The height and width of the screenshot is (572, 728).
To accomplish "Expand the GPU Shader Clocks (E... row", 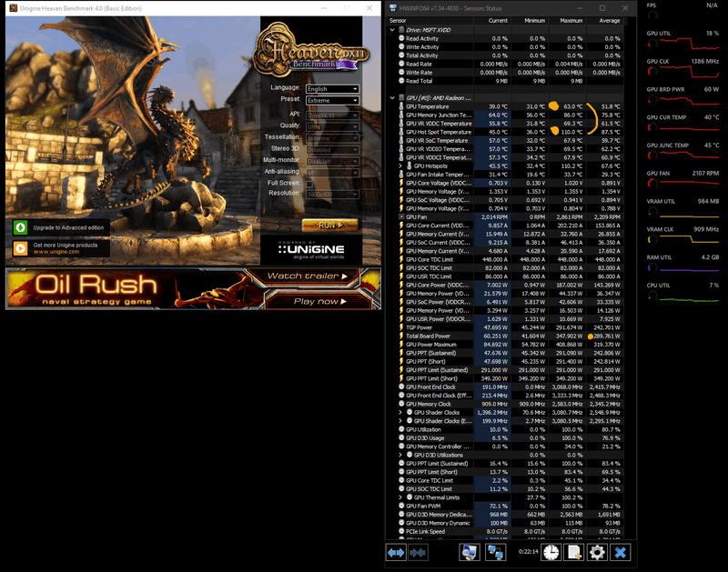I will (x=400, y=421).
